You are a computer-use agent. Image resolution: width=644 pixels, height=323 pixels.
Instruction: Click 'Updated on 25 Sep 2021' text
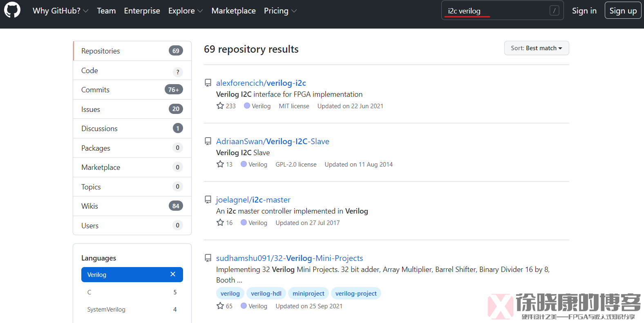pos(309,306)
